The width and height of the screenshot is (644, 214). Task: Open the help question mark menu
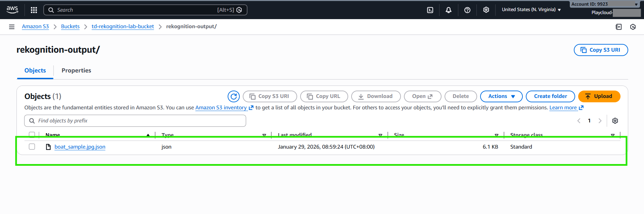tap(467, 10)
